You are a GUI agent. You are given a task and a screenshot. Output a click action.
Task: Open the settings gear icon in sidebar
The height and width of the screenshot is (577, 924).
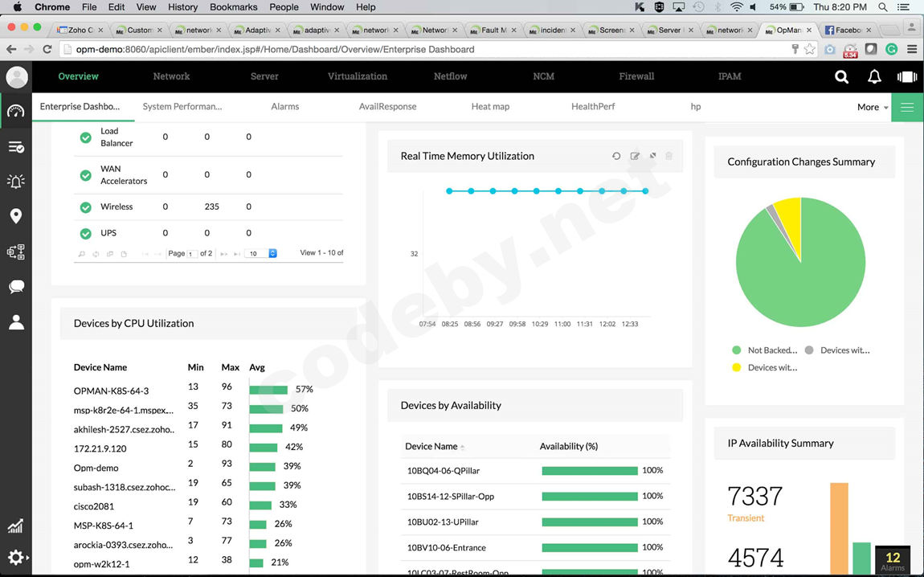(16, 557)
